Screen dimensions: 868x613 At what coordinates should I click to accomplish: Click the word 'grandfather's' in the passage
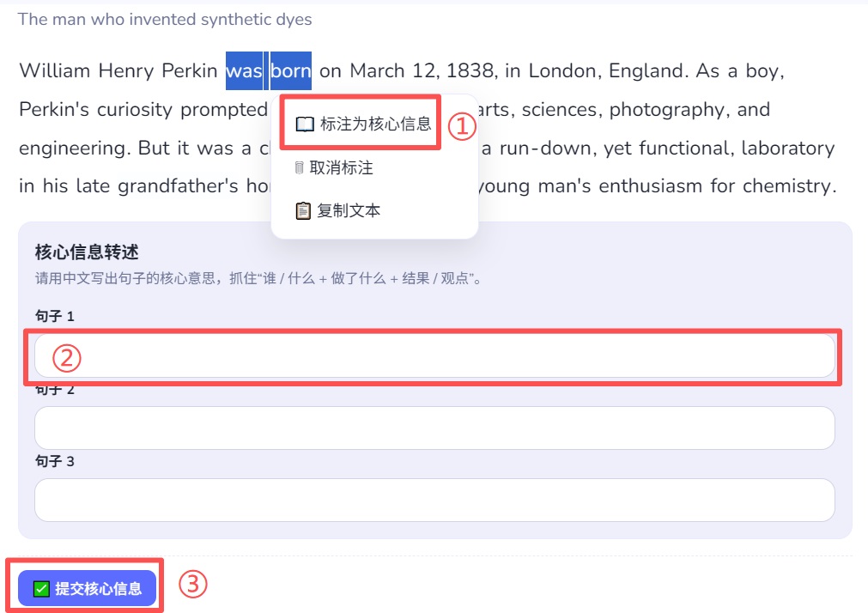[178, 186]
